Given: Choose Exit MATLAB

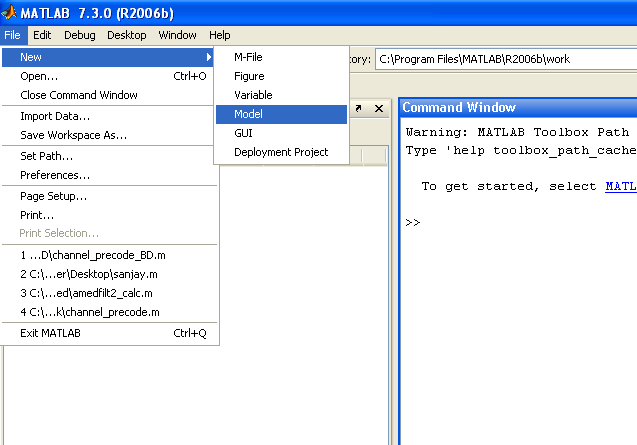Looking at the screenshot, I should [108, 333].
